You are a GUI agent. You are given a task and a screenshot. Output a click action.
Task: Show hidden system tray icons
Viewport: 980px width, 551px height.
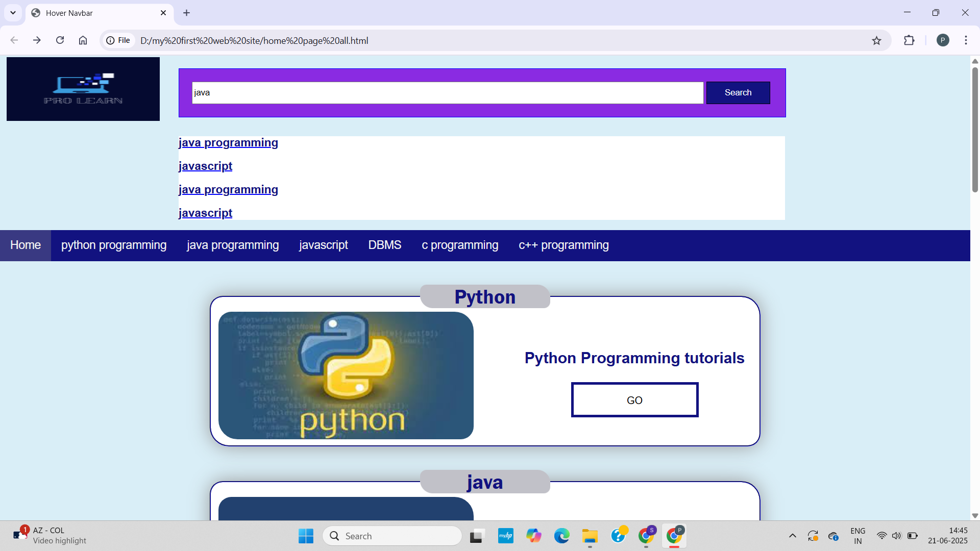(x=792, y=536)
